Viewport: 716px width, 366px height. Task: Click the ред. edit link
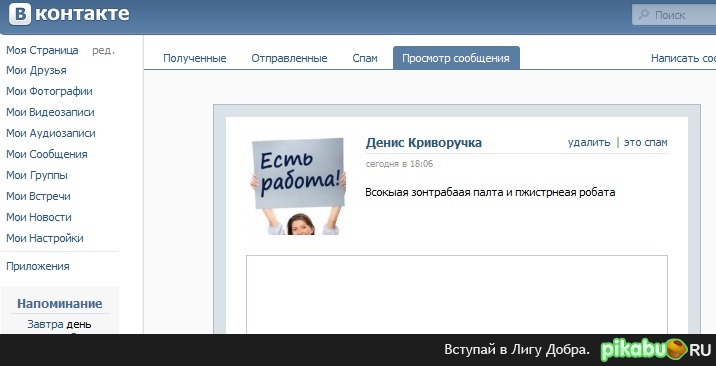pos(103,51)
